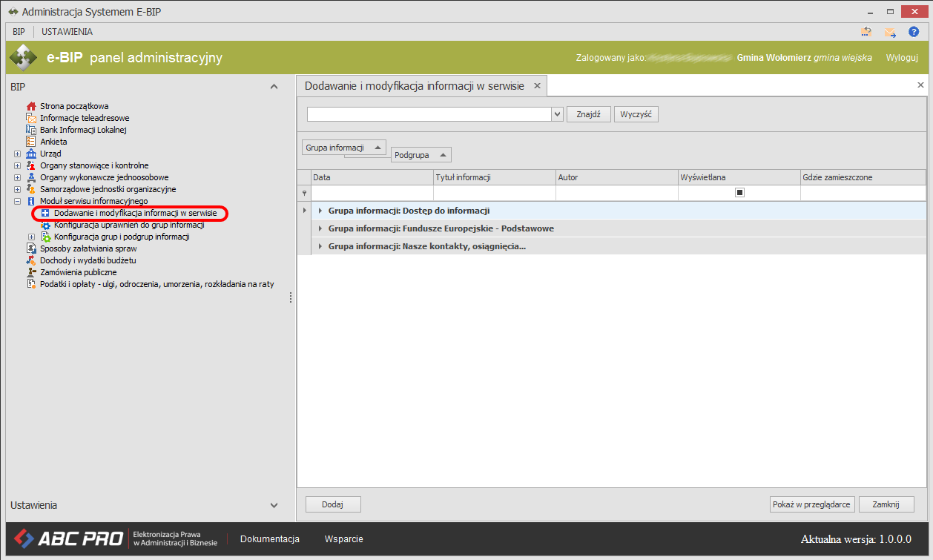Click the Wyloguj link

pyautogui.click(x=902, y=58)
